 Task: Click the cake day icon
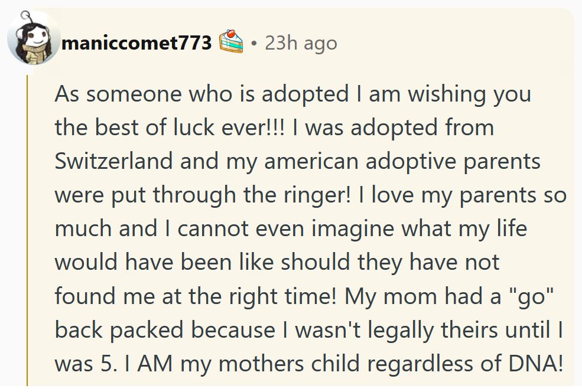(x=231, y=41)
